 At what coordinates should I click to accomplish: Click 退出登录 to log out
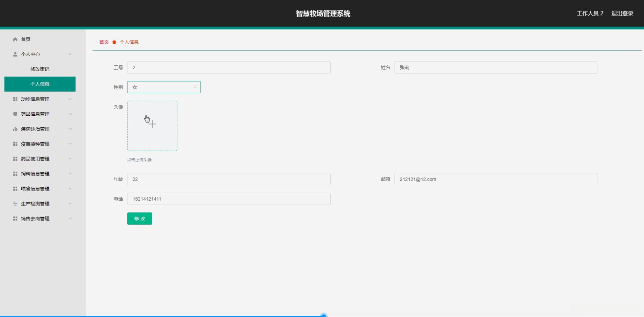[x=622, y=13]
